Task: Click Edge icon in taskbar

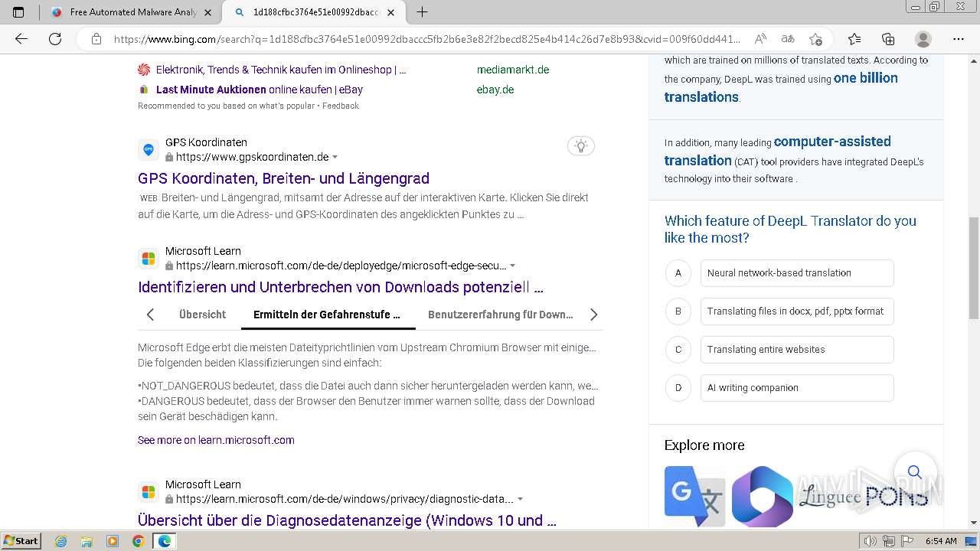Action: pos(165,541)
